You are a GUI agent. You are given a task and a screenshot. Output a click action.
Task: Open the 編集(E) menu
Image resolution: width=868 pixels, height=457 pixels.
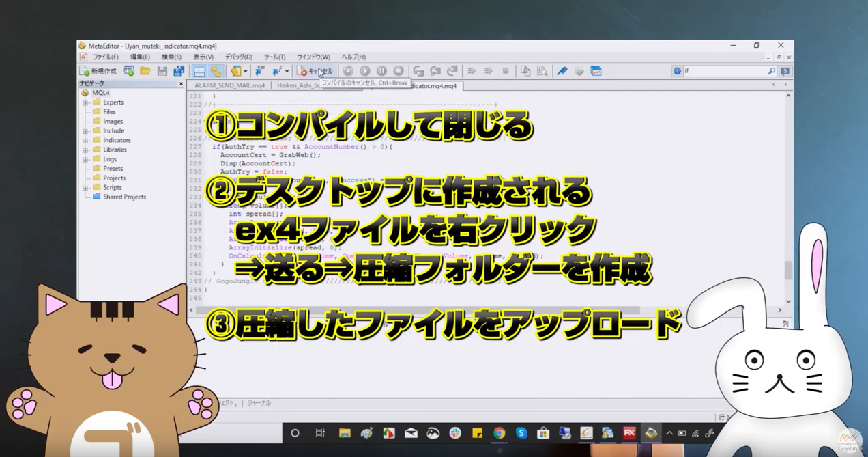click(x=140, y=57)
